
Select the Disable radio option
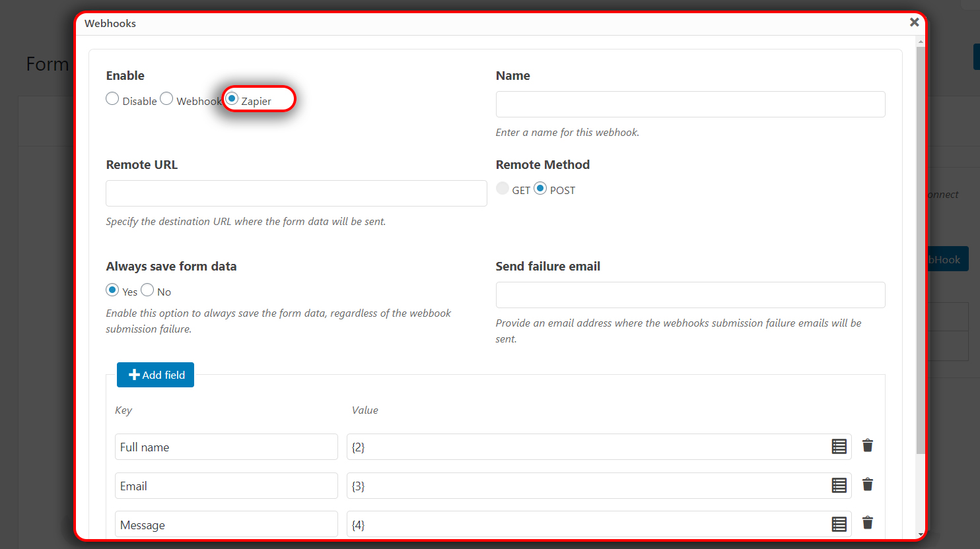[112, 99]
